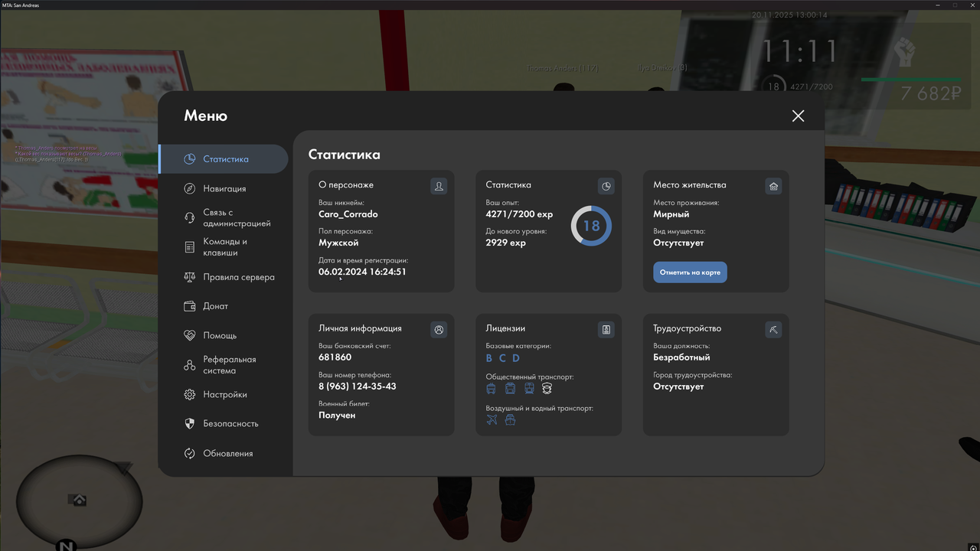Screen dimensions: 980x551
Task: Click the date 20.11.2025 13:00:14 timestamp
Action: [789, 15]
